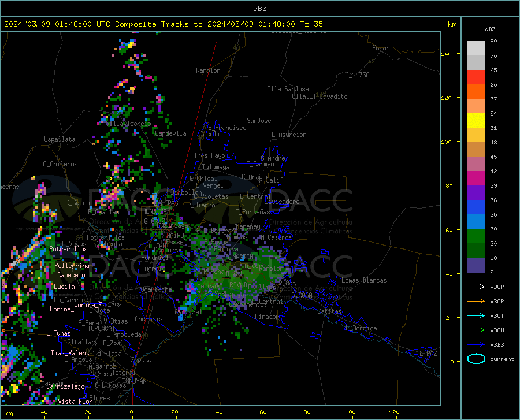520x420 pixels.
Task: Click the dBZ title at top
Action: point(259,9)
